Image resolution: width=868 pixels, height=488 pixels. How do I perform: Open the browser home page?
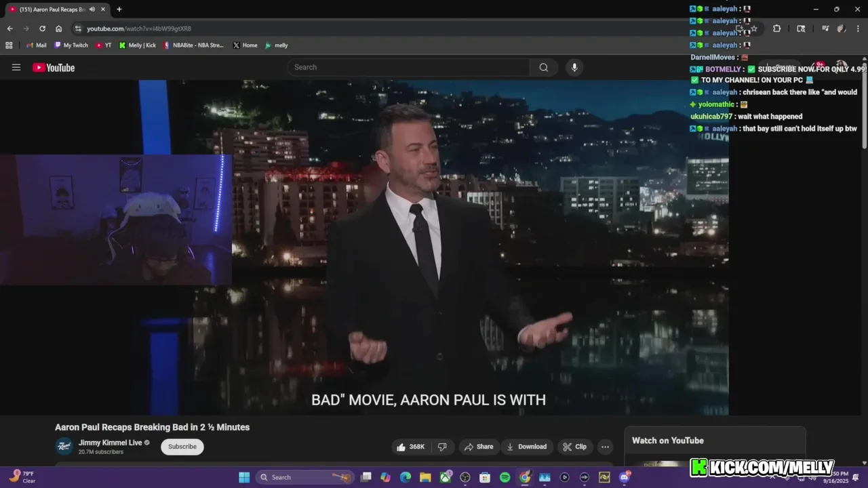click(59, 28)
